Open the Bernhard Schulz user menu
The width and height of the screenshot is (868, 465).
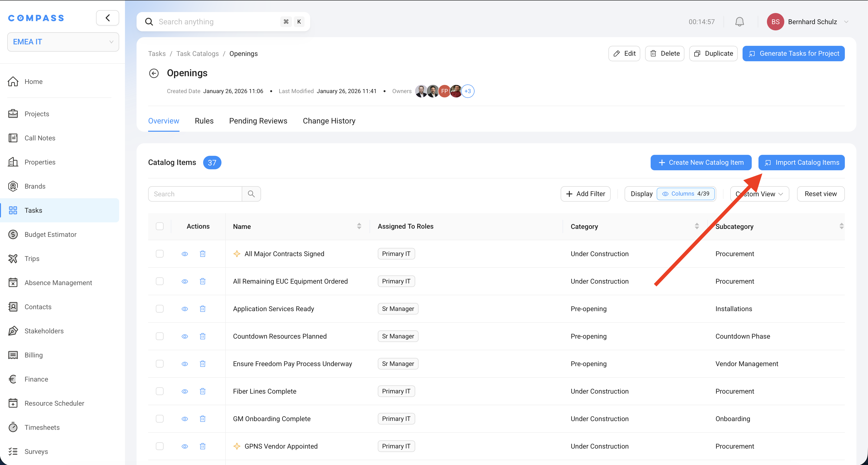pyautogui.click(x=808, y=22)
